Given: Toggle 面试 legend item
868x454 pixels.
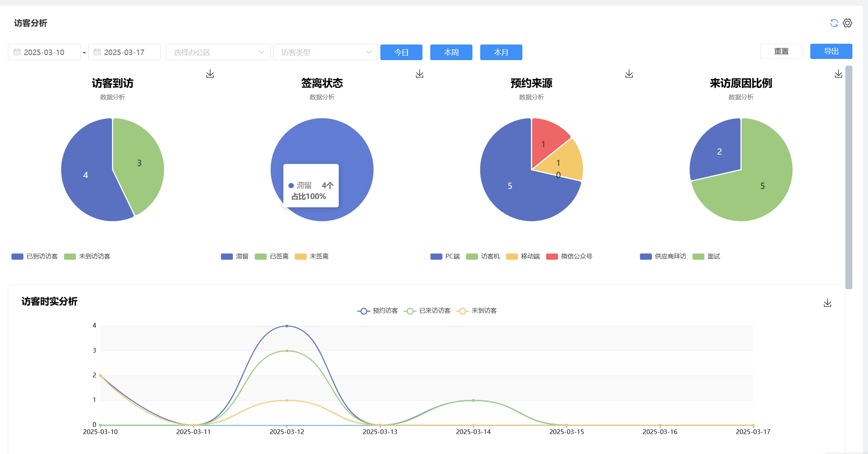Looking at the screenshot, I should (706, 256).
